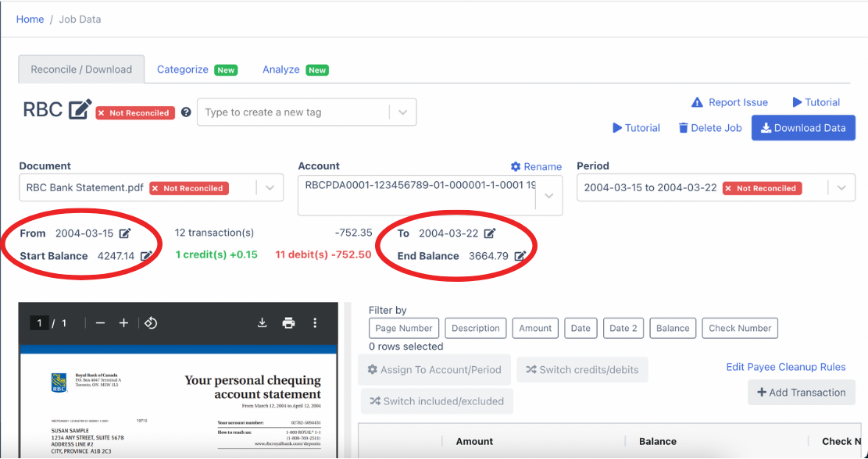Filter by Page Number

pyautogui.click(x=404, y=328)
